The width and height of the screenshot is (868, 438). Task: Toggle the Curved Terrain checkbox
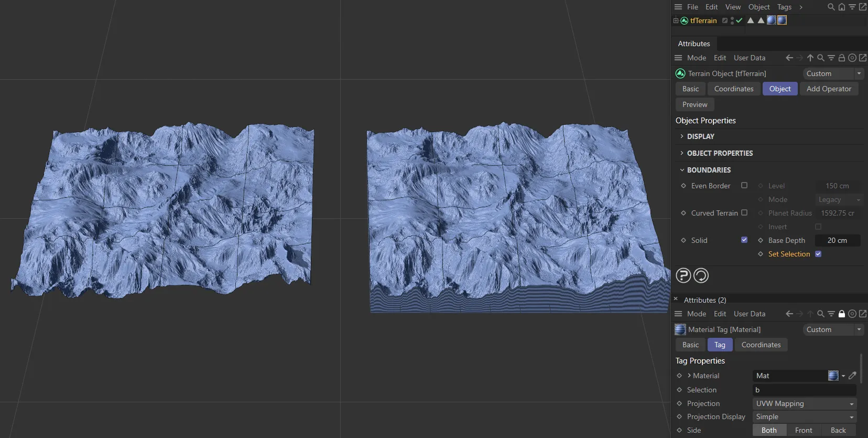tap(744, 212)
